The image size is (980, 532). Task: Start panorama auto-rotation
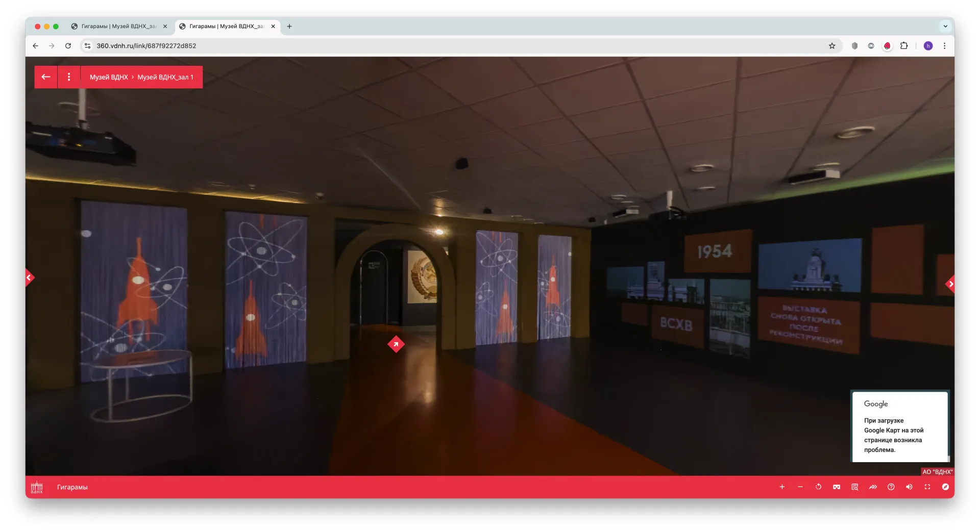[818, 487]
